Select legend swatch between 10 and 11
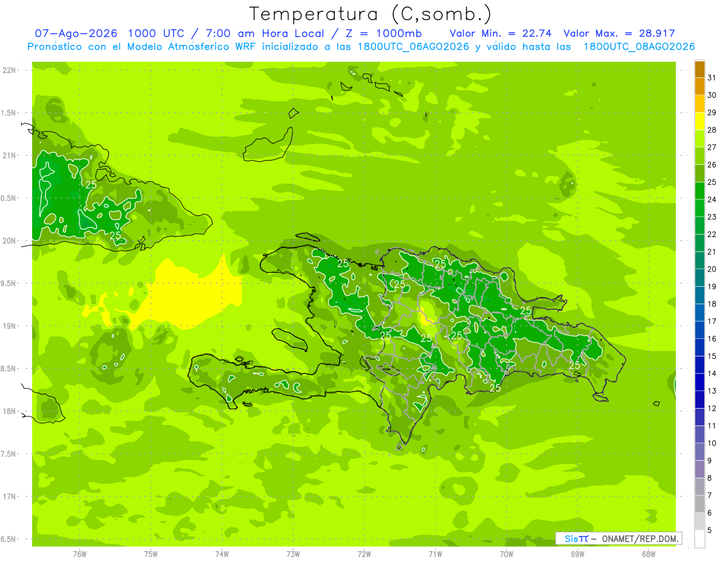 [x=699, y=434]
